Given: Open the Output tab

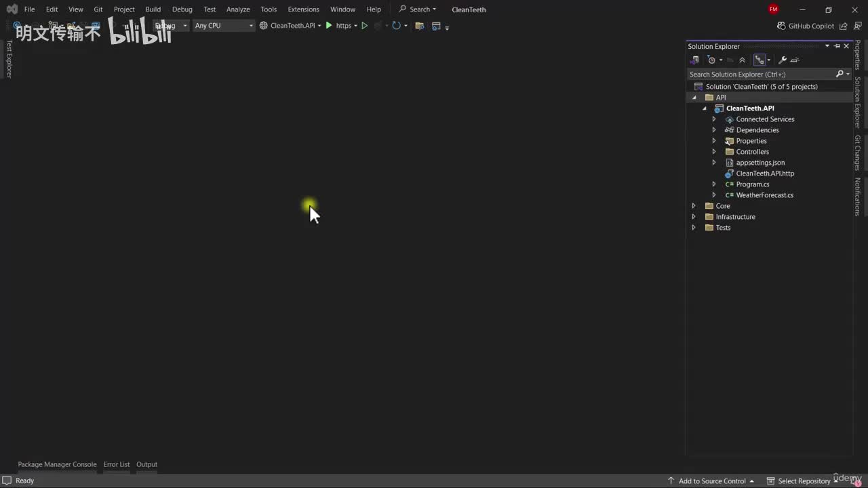Looking at the screenshot, I should click(x=146, y=464).
